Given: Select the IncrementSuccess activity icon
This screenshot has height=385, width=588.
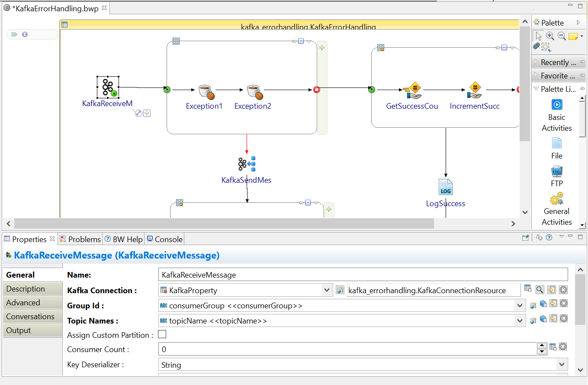Looking at the screenshot, I should 475,90.
